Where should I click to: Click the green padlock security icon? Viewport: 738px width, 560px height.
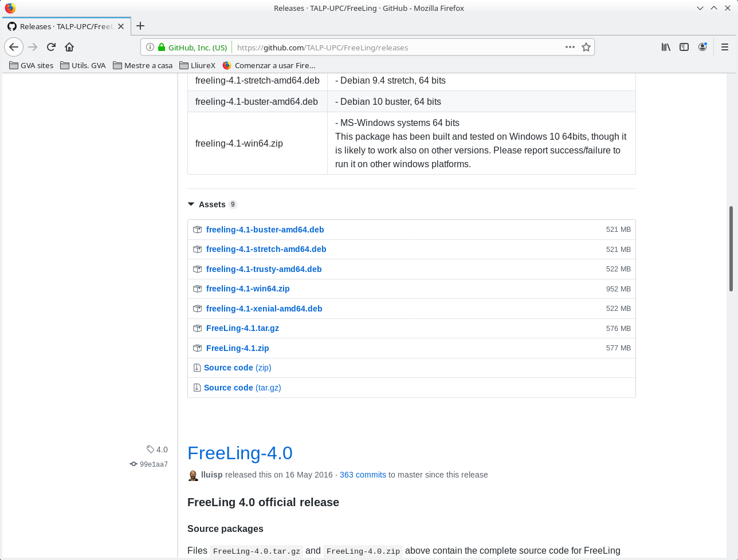[162, 48]
